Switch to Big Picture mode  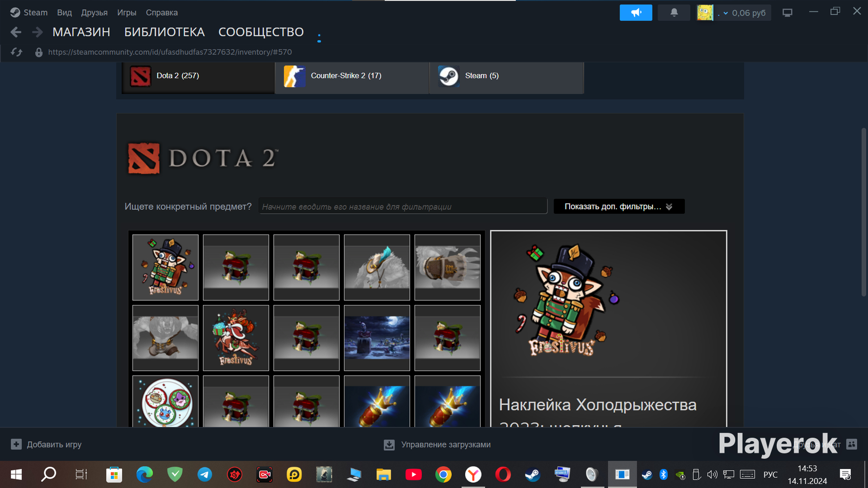tap(787, 13)
